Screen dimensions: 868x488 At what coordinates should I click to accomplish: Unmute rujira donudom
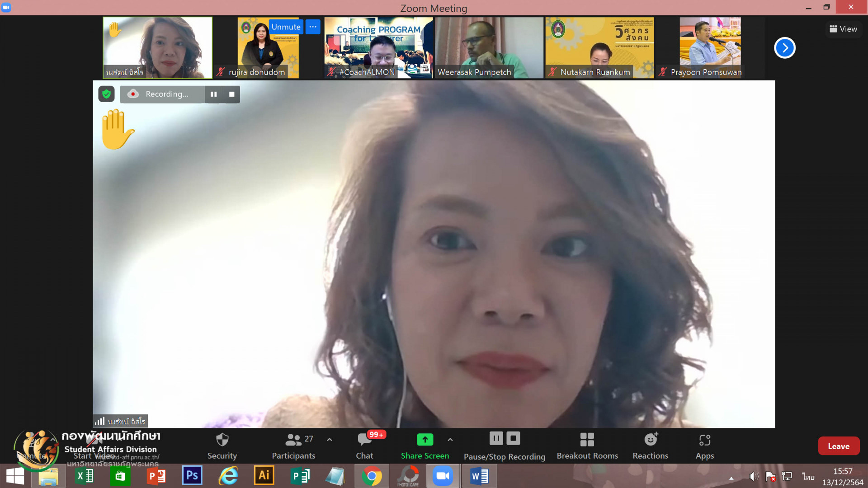(286, 27)
